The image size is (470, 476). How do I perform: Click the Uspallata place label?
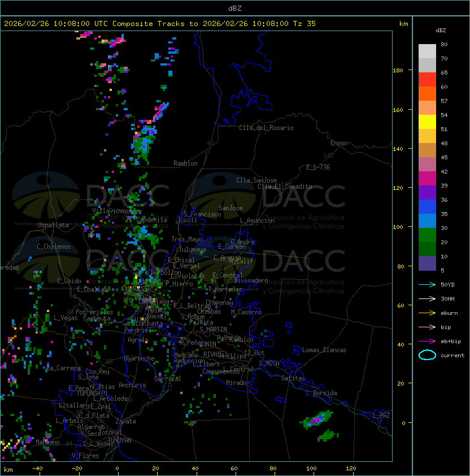click(x=53, y=225)
